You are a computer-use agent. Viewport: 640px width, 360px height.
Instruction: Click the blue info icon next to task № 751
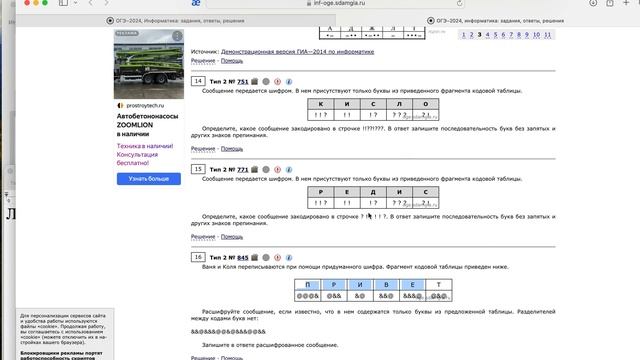pos(289,82)
